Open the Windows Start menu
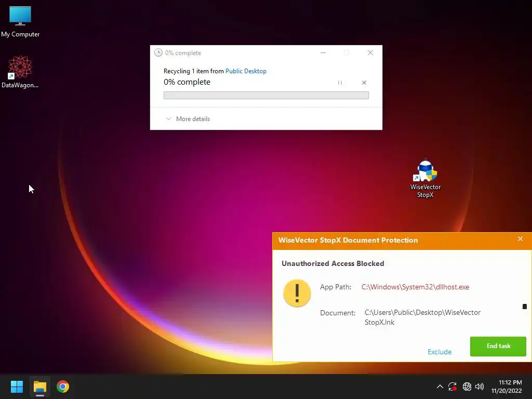This screenshot has height=399, width=532. [x=17, y=387]
